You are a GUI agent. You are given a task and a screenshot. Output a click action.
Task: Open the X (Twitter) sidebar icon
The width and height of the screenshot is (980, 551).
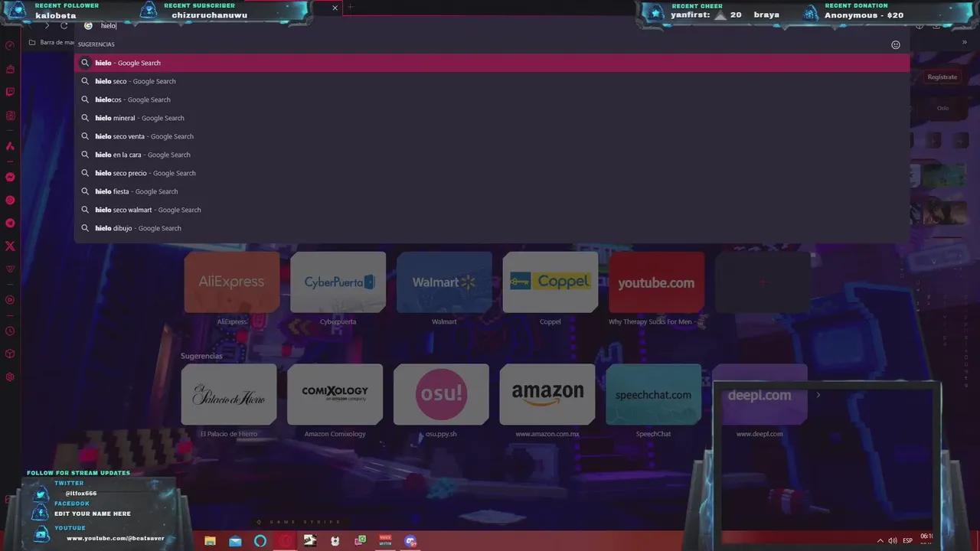[10, 246]
